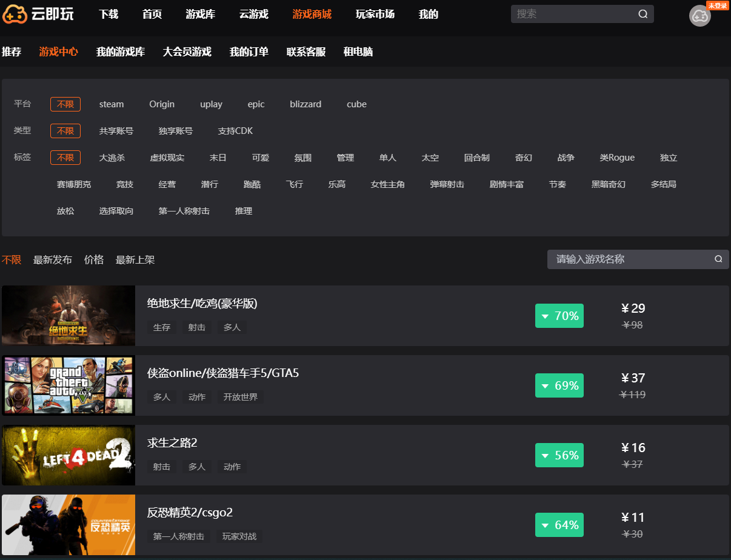Switch to the 游戏中心 sub-tab
731x560 pixels.
pos(59,52)
